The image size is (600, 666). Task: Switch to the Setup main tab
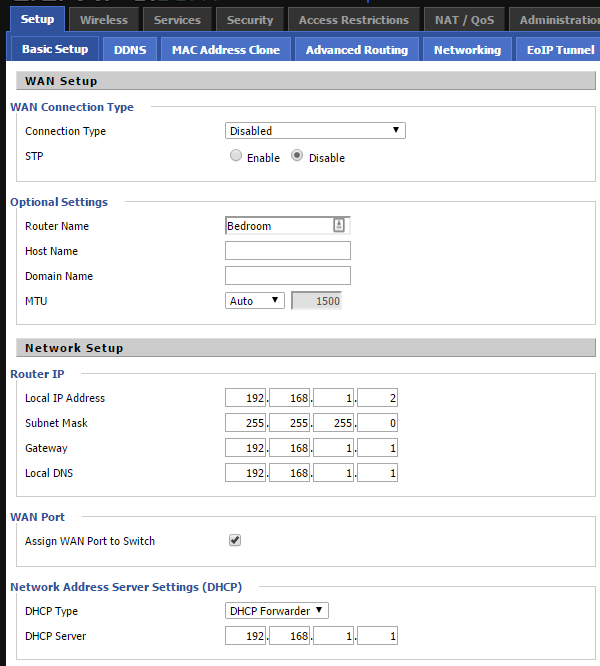[37, 19]
